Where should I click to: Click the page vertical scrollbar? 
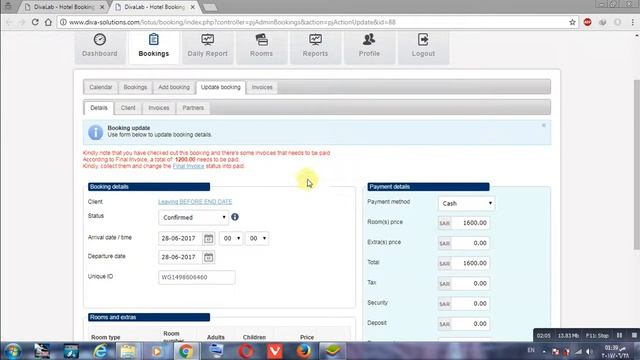(636, 163)
